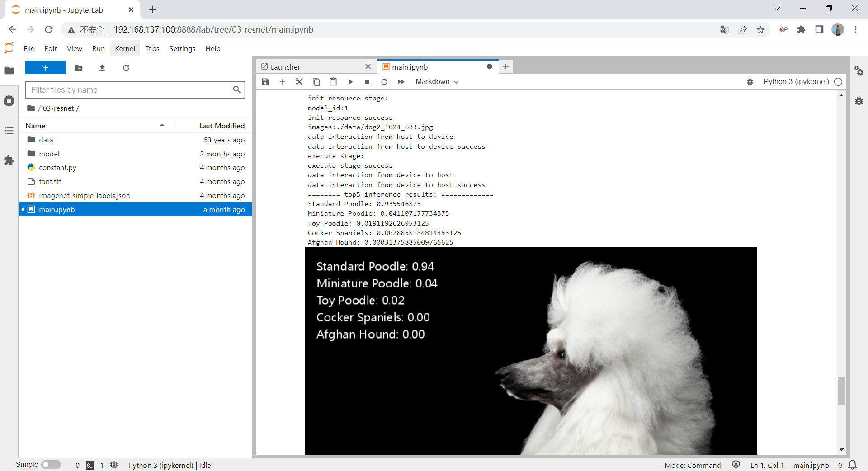Click the 03-resnet breadcrumb link

[x=58, y=108]
